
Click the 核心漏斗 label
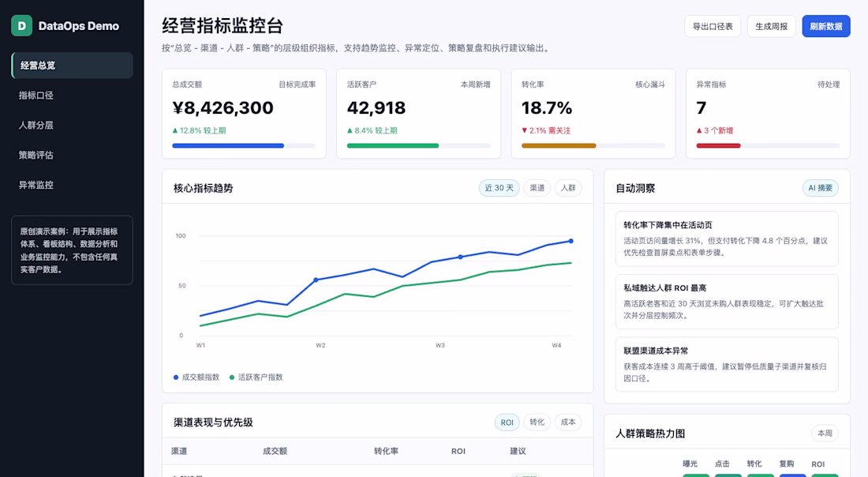tap(650, 85)
